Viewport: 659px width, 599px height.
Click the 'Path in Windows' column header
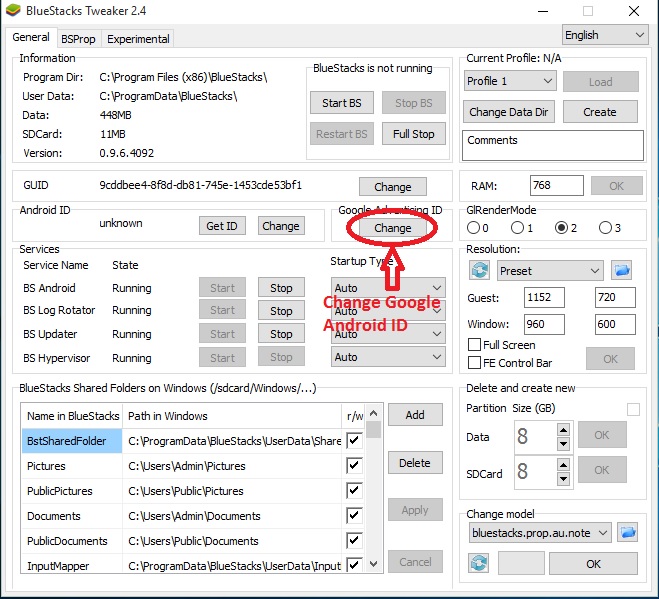(x=232, y=416)
